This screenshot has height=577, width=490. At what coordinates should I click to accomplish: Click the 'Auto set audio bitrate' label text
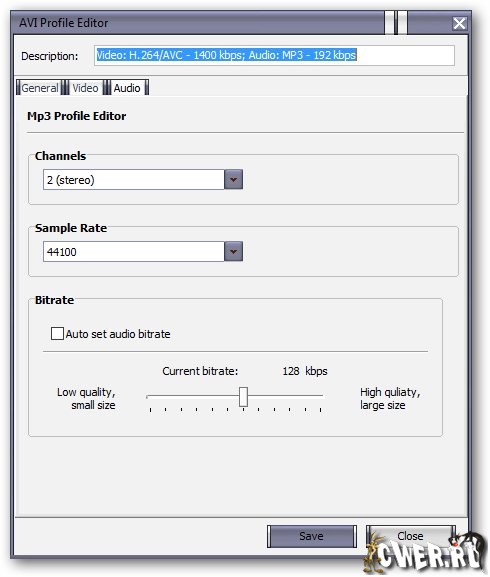118,334
